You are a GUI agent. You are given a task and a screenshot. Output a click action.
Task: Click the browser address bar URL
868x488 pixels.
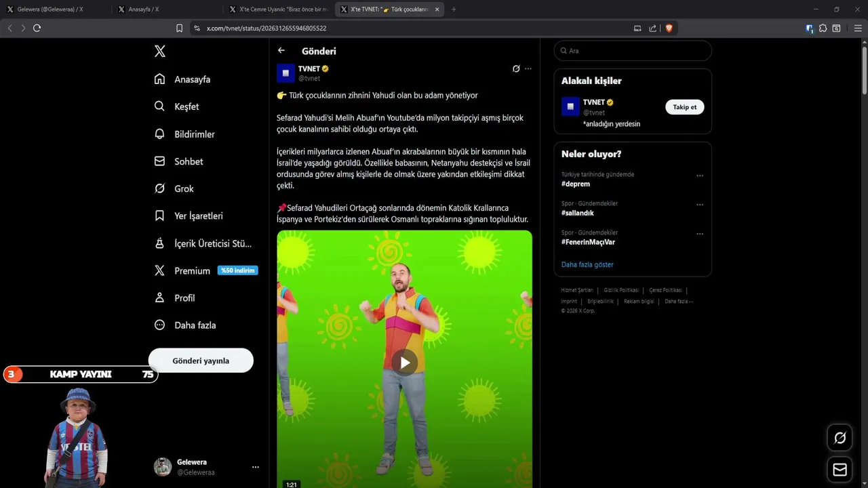click(266, 28)
